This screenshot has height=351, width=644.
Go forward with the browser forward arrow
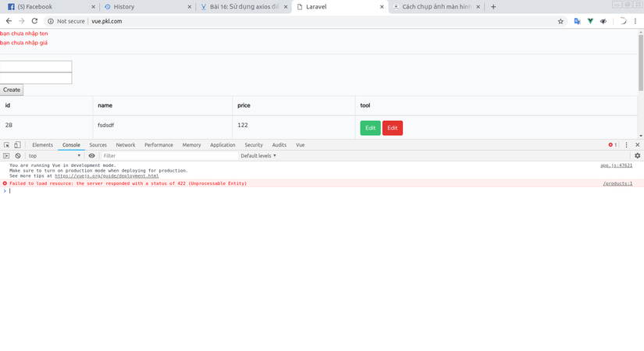coord(22,21)
